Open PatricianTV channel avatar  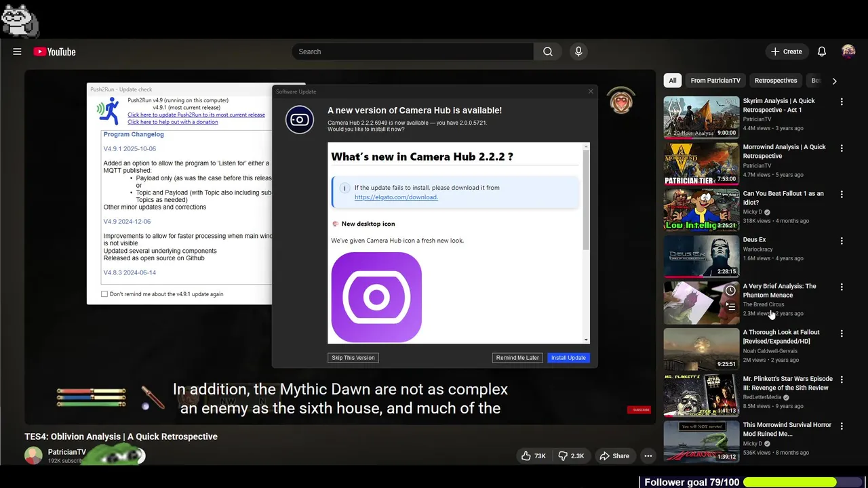coord(33,455)
